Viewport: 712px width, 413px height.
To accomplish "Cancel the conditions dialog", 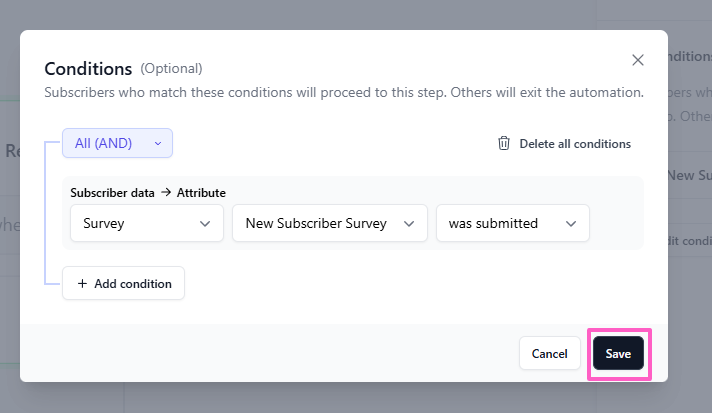I will click(x=549, y=353).
